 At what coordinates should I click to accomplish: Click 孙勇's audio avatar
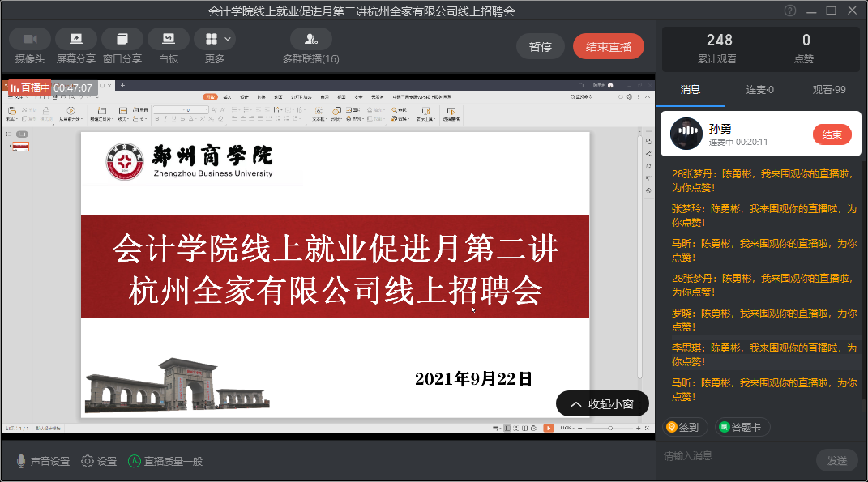coord(686,134)
